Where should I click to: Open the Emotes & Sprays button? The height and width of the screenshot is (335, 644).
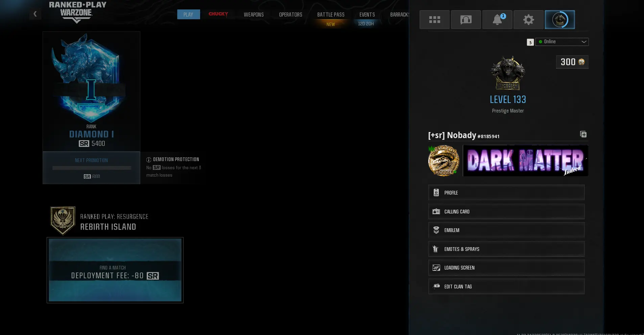pos(506,249)
